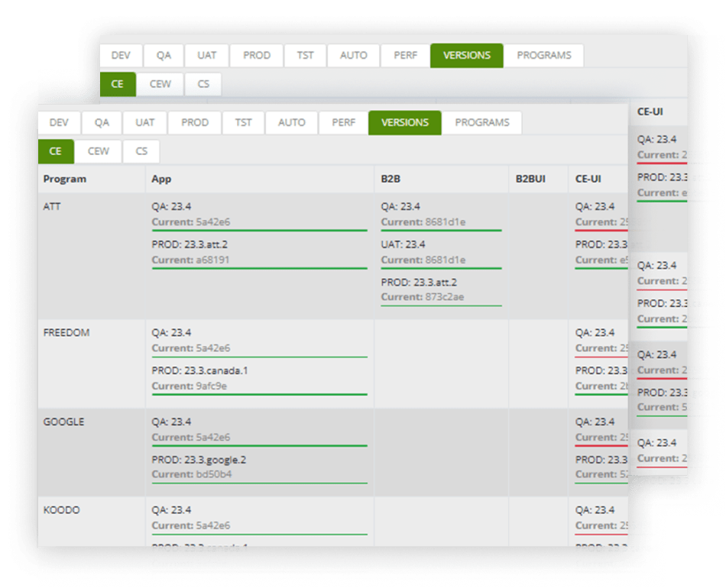726x588 pixels.
Task: Select AUTO tab in back window
Action: tap(354, 56)
